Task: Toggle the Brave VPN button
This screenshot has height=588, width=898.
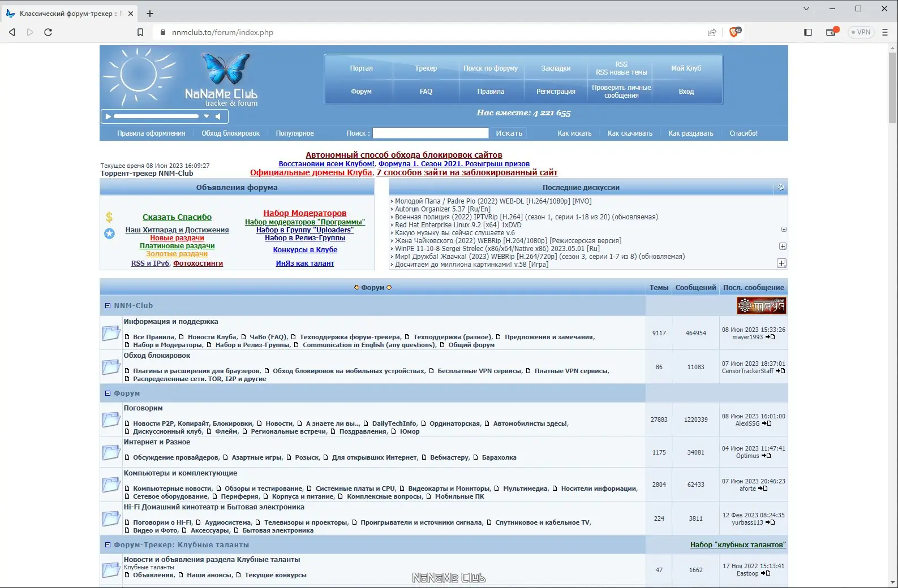Action: coord(861,32)
